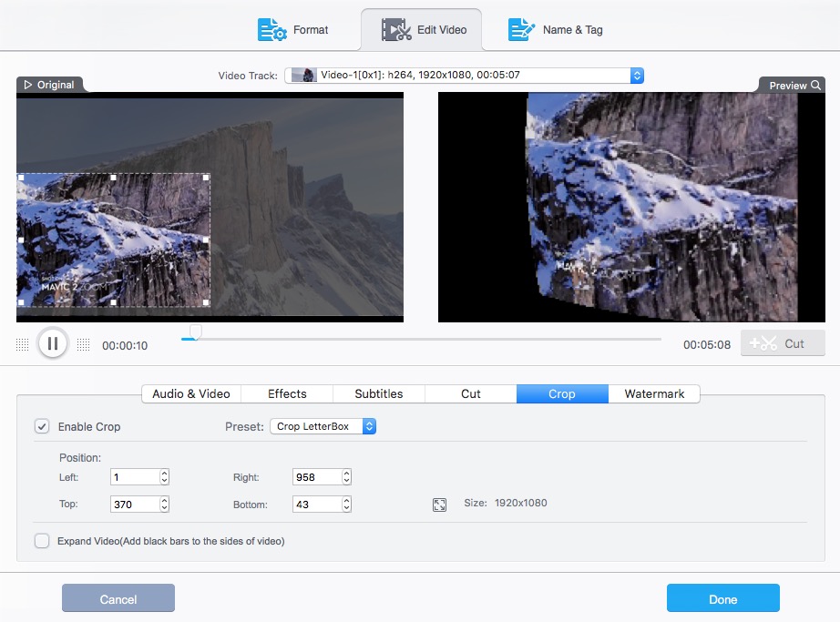Click the Format gear-document icon

272,30
